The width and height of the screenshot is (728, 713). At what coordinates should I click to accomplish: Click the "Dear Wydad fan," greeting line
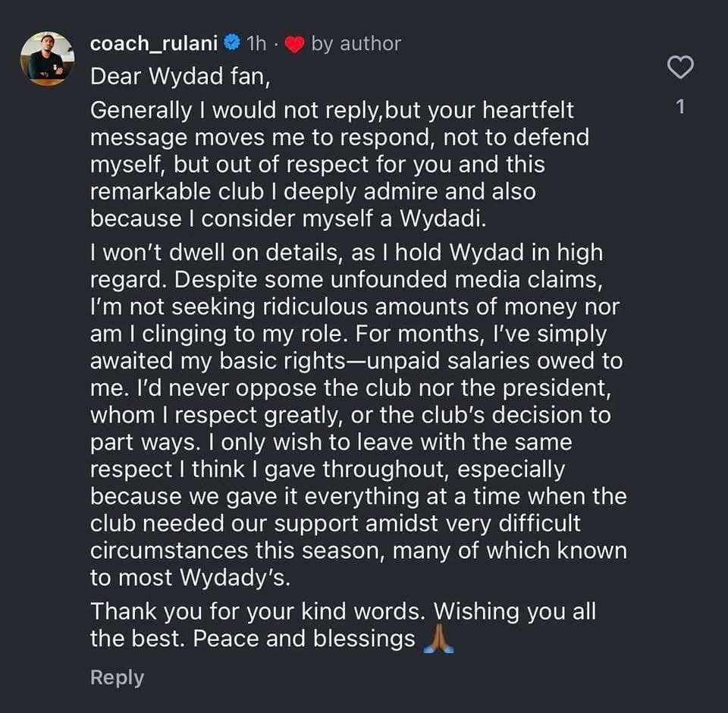(175, 77)
